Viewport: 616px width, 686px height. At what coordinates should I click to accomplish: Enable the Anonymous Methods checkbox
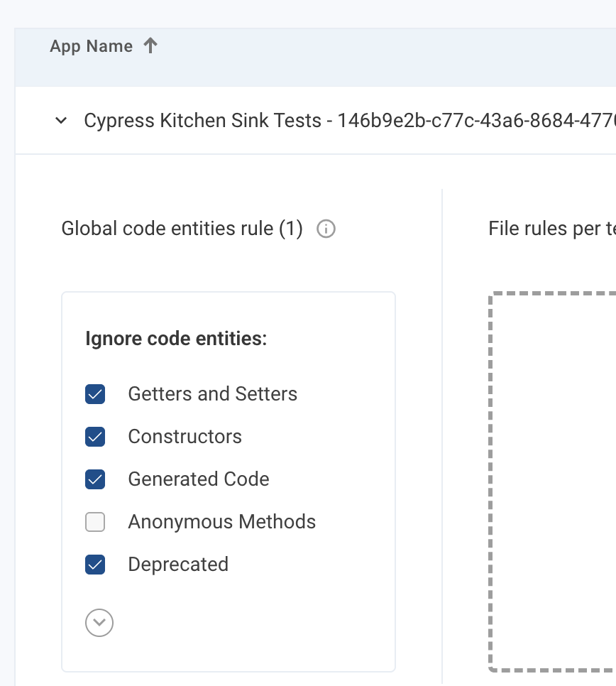tap(95, 522)
